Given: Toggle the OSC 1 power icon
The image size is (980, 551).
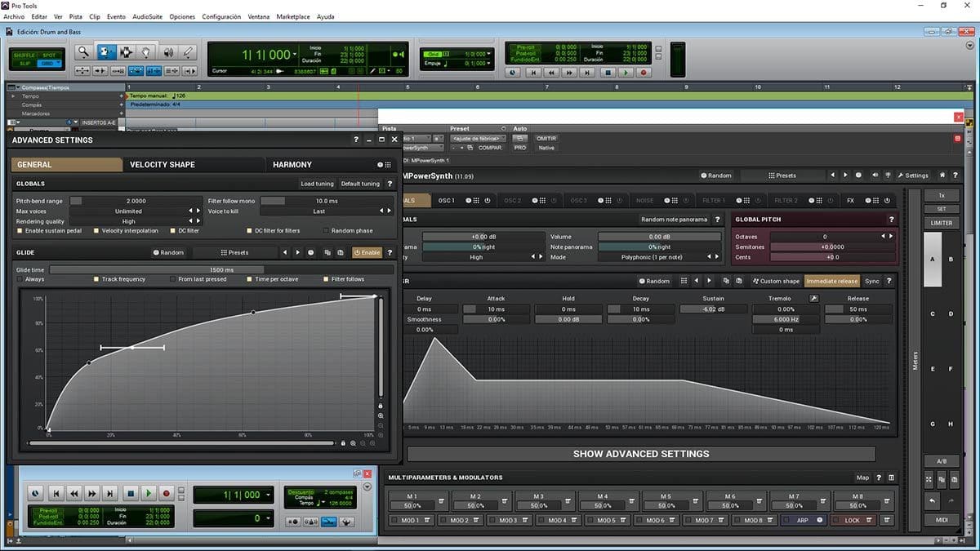Looking at the screenshot, I should [488, 201].
